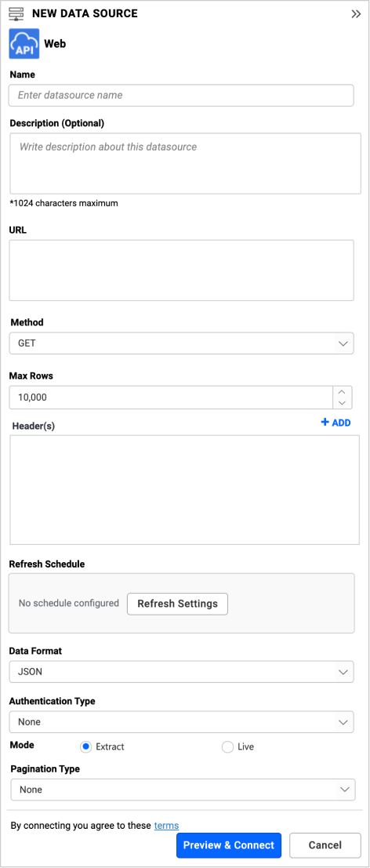Image resolution: width=370 pixels, height=868 pixels.
Task: Select the Extract mode radio button
Action: click(x=85, y=746)
